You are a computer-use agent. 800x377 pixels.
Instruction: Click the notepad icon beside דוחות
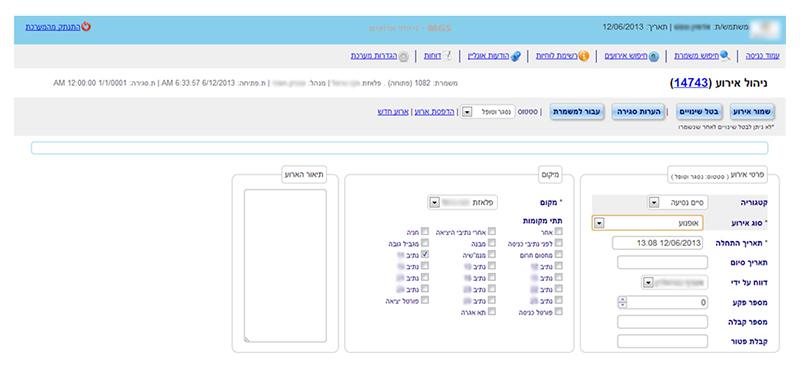[446, 56]
